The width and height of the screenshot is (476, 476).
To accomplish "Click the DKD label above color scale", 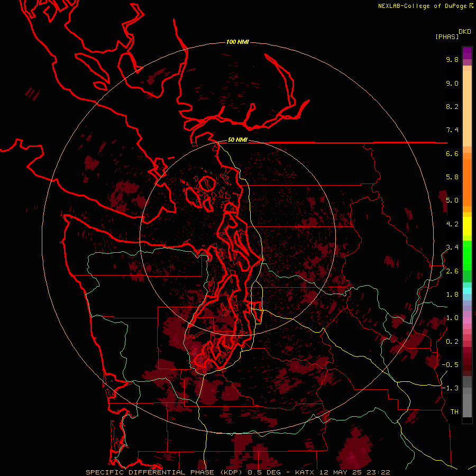I will tap(464, 32).
